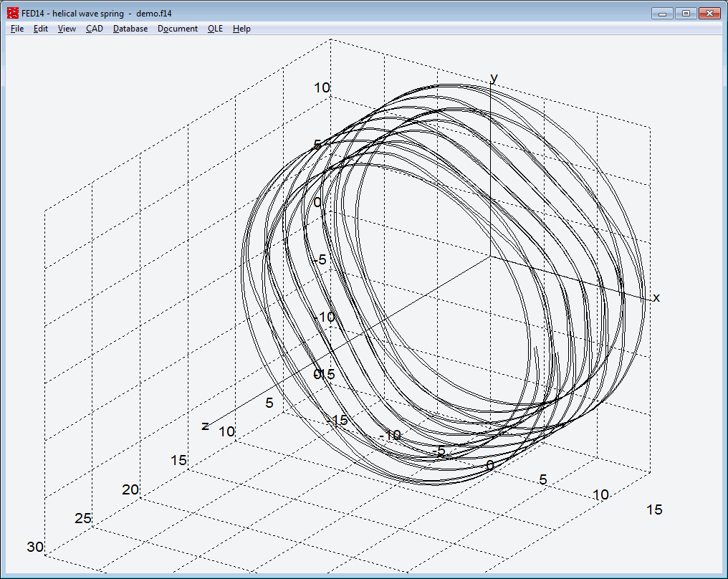Click the 'y' axis label
This screenshot has width=728, height=579.
point(494,78)
